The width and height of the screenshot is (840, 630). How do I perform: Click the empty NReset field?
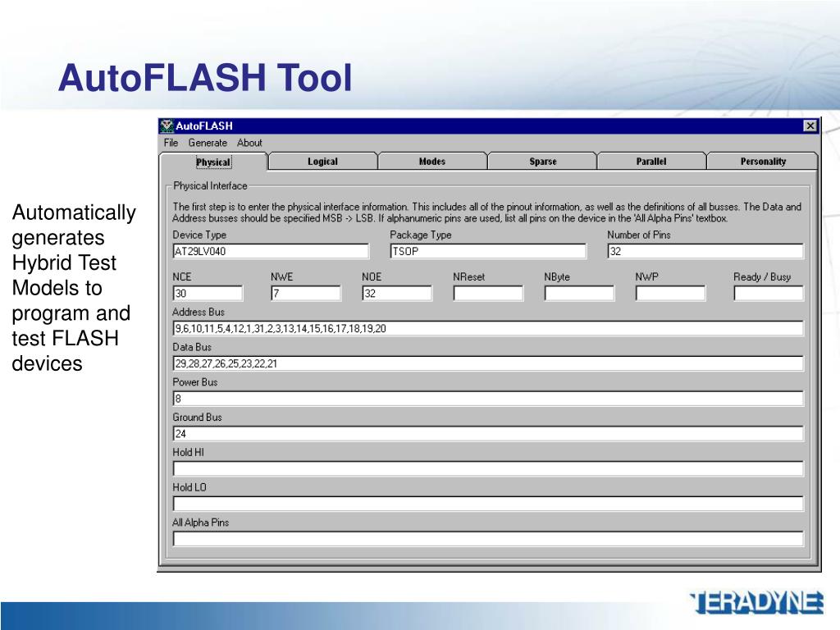pyautogui.click(x=488, y=294)
